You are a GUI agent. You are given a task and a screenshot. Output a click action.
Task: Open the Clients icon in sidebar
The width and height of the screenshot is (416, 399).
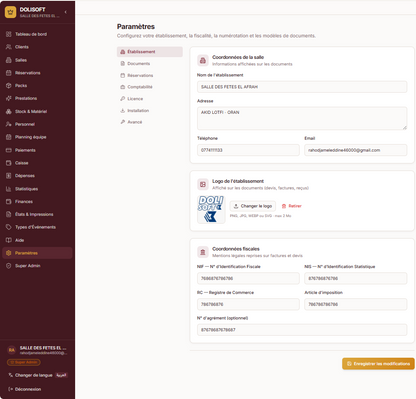[9, 47]
